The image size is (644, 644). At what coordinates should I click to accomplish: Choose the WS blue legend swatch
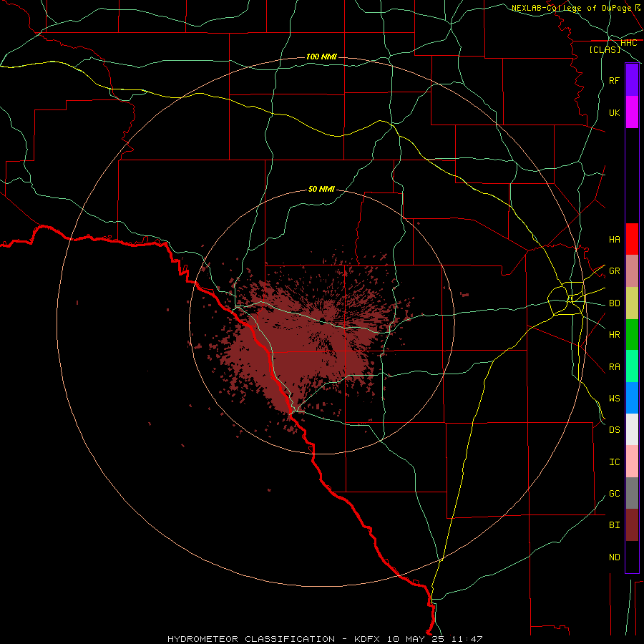(x=632, y=398)
